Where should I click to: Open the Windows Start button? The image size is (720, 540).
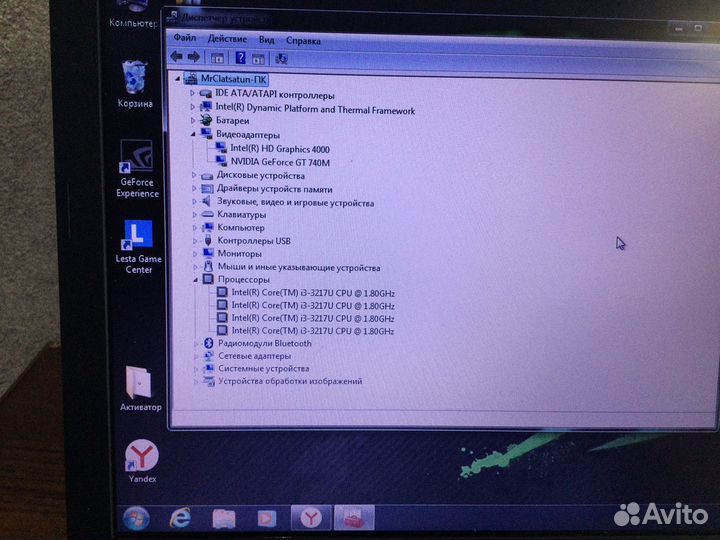coord(136,518)
